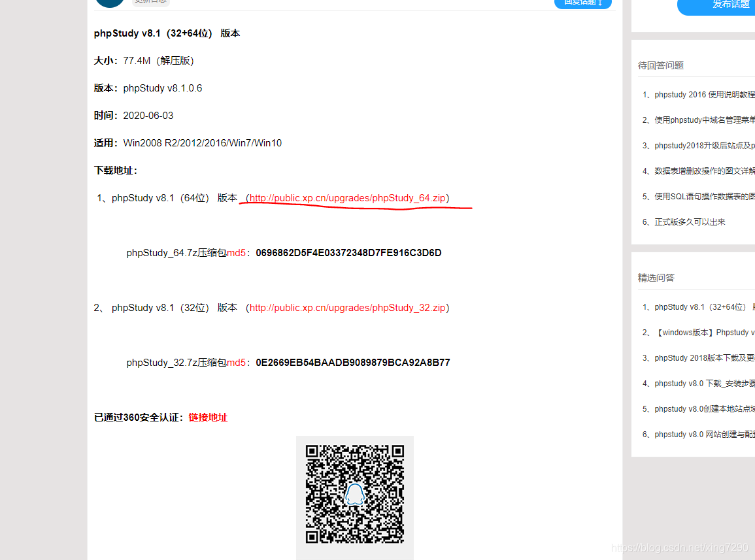
Task: Click the text Win2008 R2/2012/2016/Win7/Win10
Action: pos(203,143)
